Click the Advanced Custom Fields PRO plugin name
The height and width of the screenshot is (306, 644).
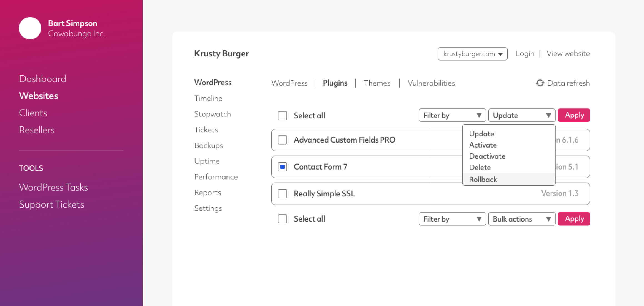click(x=345, y=140)
